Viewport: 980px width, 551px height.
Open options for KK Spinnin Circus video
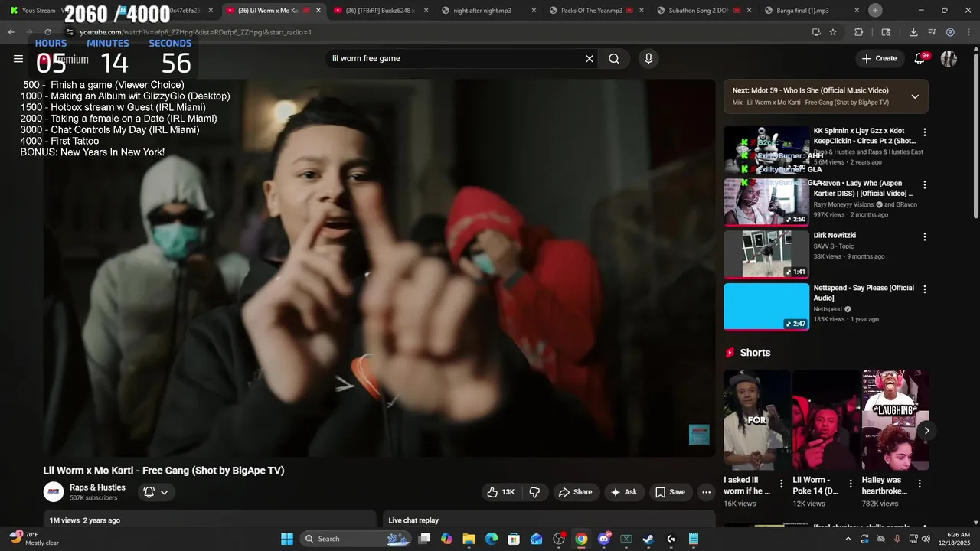coord(925,132)
